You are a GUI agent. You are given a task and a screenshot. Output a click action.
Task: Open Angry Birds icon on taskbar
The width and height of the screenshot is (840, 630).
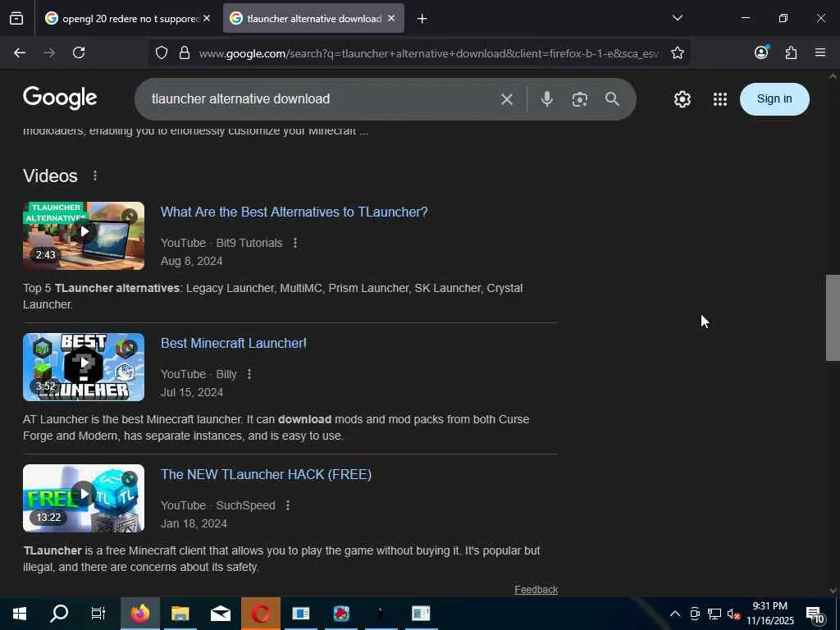(340, 614)
